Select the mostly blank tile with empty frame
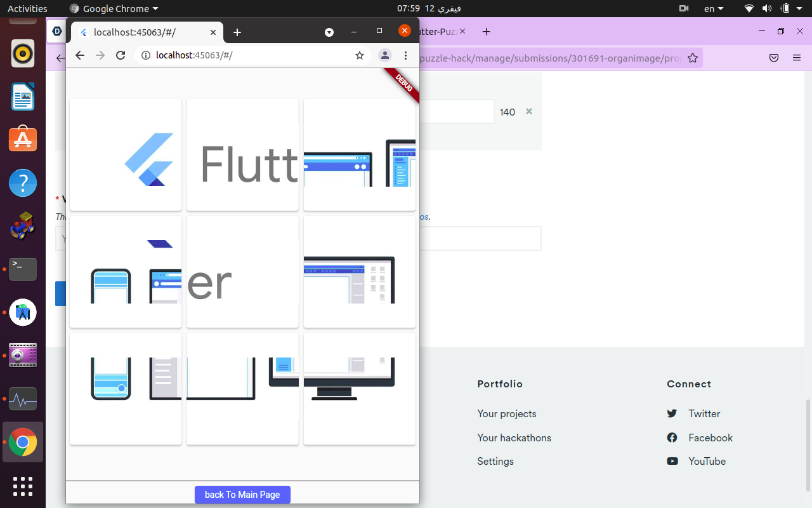812x508 pixels. (x=242, y=389)
